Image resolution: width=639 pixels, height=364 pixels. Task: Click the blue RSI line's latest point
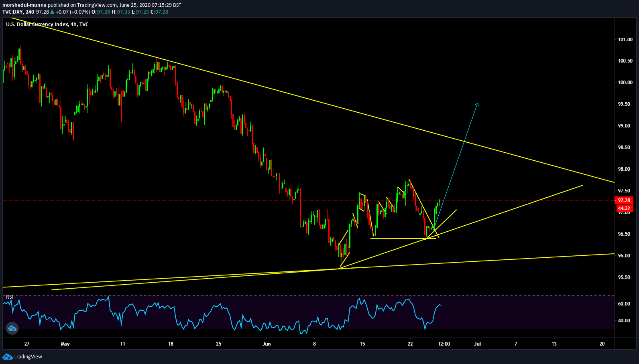[441, 305]
